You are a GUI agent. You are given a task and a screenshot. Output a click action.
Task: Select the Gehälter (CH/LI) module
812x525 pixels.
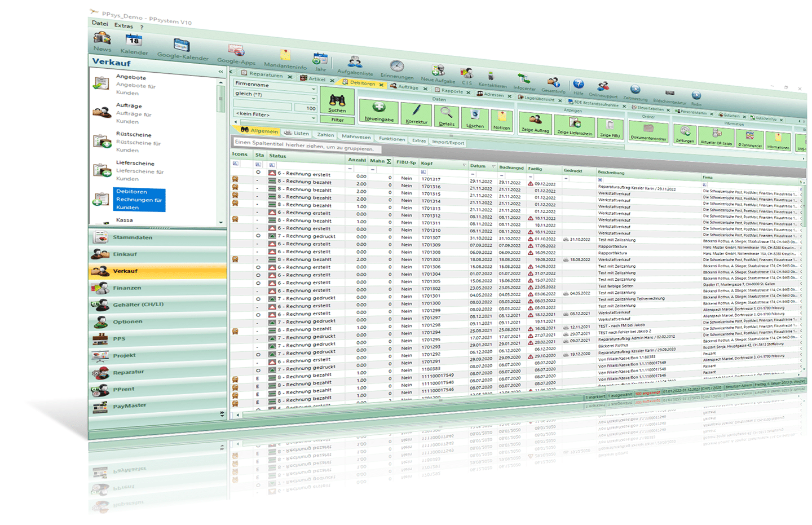click(158, 305)
